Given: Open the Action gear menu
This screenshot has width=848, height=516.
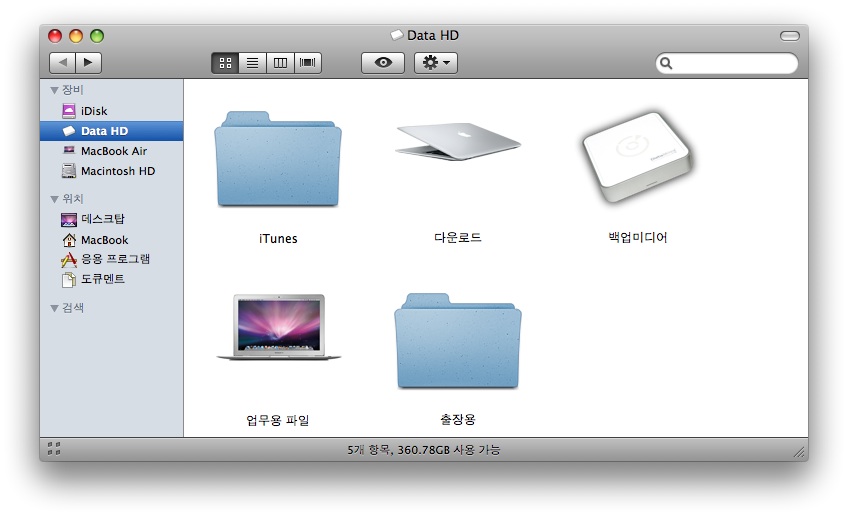Looking at the screenshot, I should pyautogui.click(x=436, y=63).
